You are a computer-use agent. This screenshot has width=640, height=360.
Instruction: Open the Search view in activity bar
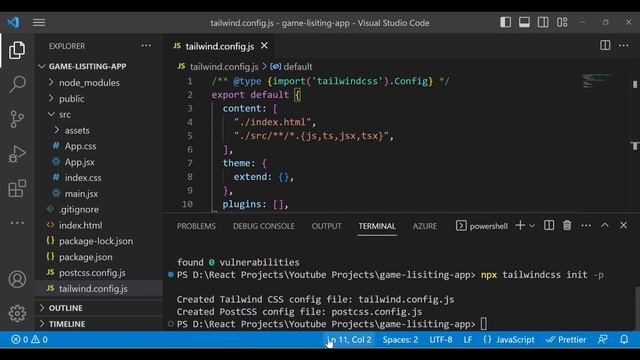click(17, 84)
